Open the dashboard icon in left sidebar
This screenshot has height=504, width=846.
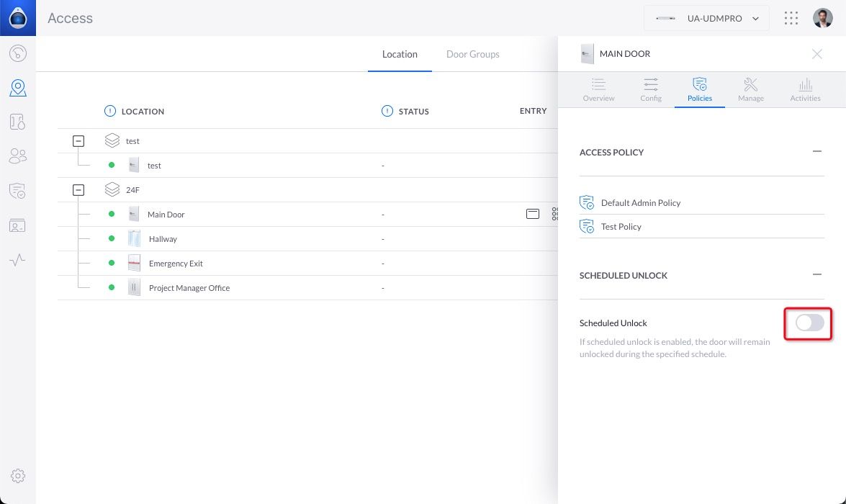point(18,53)
